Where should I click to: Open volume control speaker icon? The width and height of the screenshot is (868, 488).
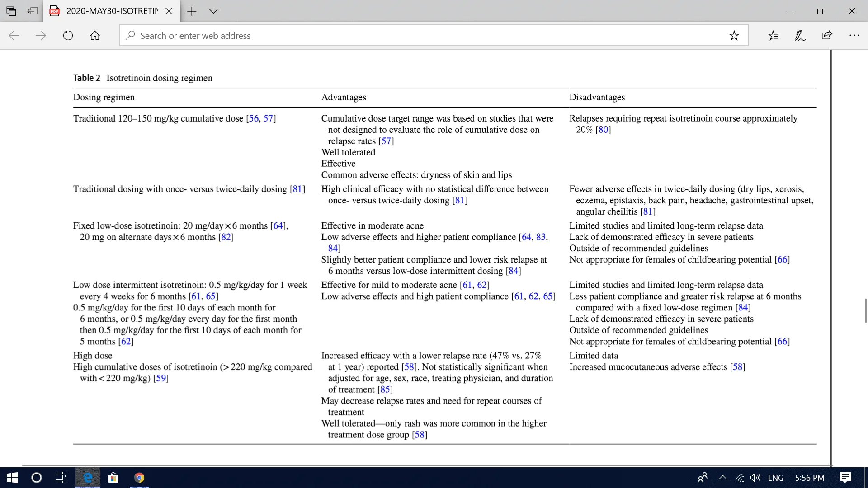(755, 478)
